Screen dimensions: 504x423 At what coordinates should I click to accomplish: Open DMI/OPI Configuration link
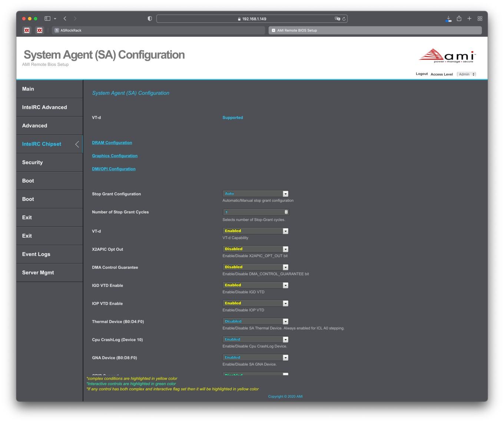113,169
